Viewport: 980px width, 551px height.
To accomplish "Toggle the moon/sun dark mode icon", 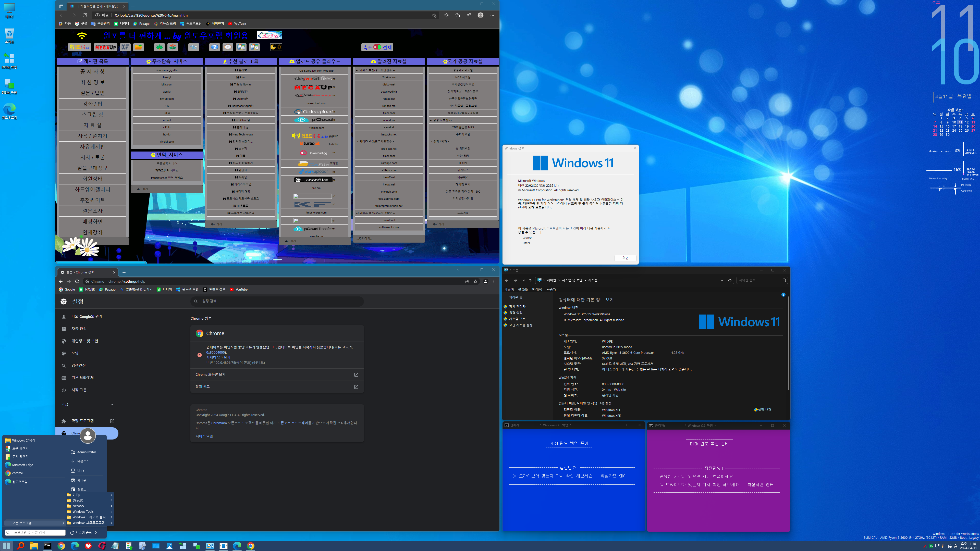I will [276, 47].
